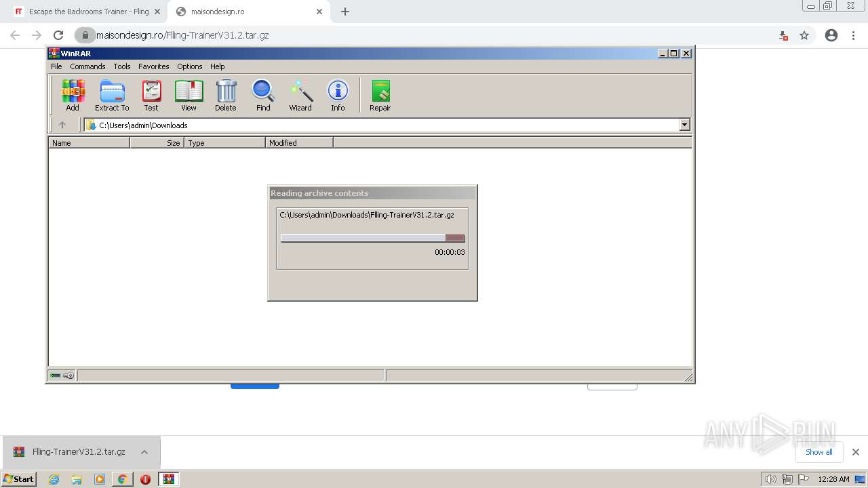Click the View file toolbar icon
868x488 pixels.
coord(189,96)
